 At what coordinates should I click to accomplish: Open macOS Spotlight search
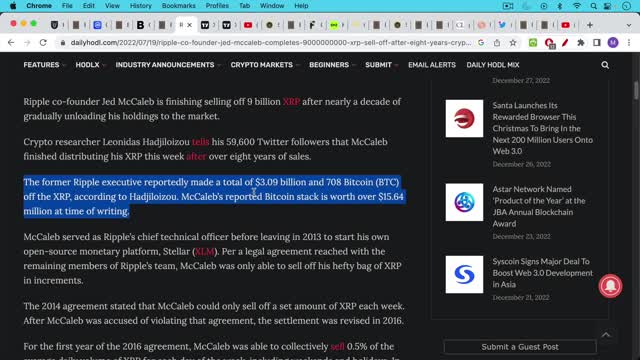593,6
